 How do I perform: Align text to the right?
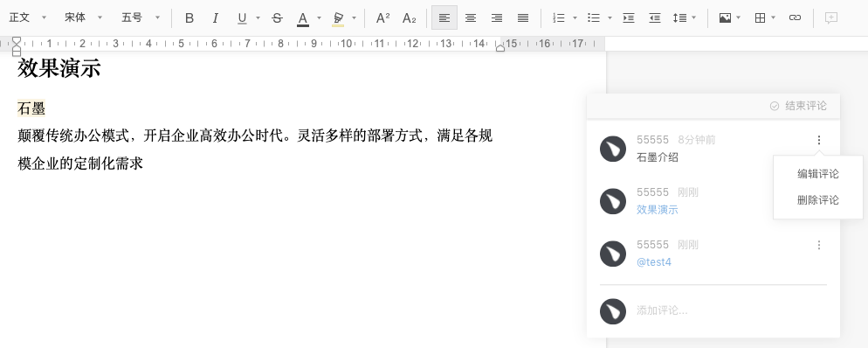[x=497, y=17]
